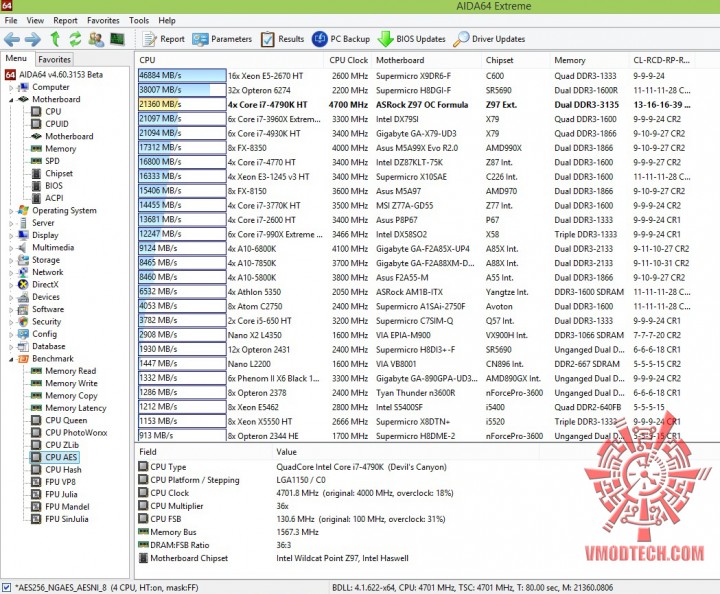Image resolution: width=720 pixels, height=594 pixels.
Task: Toggle the CPU FSB field checkbox
Action: [x=143, y=519]
